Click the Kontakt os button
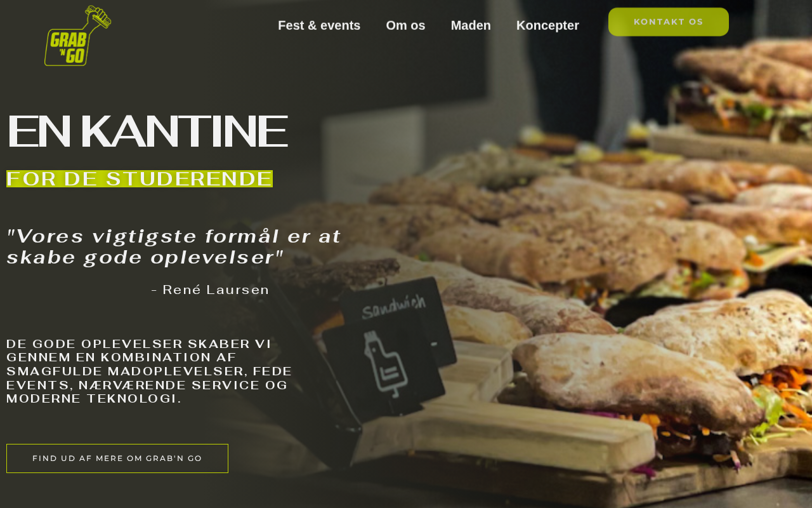The width and height of the screenshot is (812, 508). [x=669, y=22]
